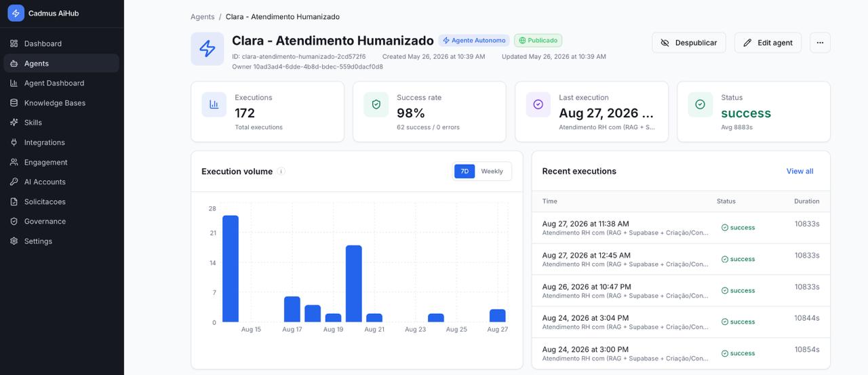Open the three-dots more options button
The width and height of the screenshot is (868, 375).
click(820, 43)
